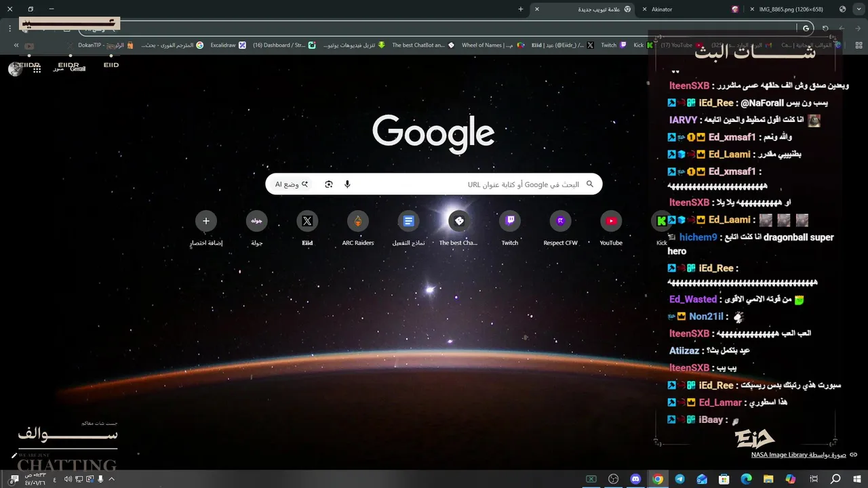
Task: Open a new tab with the plus button
Action: coord(521,9)
